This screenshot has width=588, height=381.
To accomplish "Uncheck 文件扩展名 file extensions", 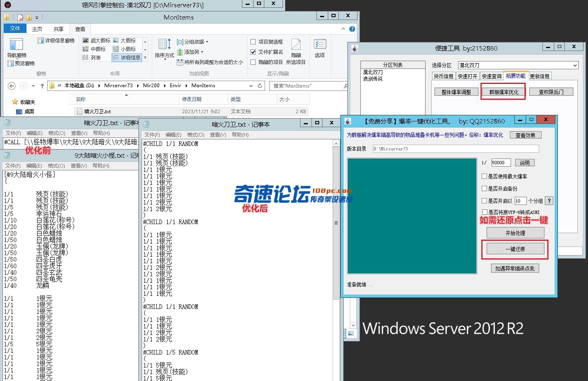I will click(253, 52).
